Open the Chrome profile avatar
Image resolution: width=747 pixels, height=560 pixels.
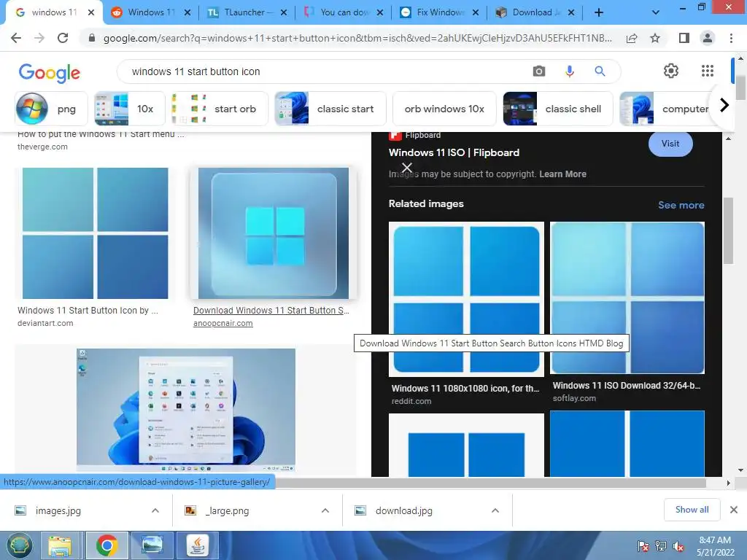tap(708, 38)
